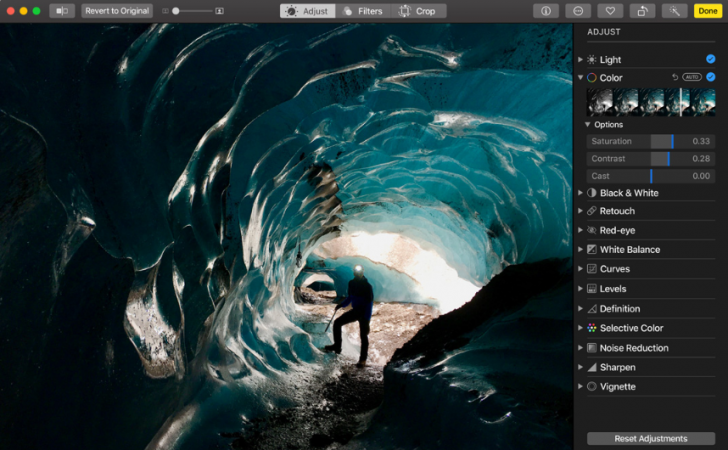Click the White Balance label
The image size is (728, 450).
coord(630,249)
